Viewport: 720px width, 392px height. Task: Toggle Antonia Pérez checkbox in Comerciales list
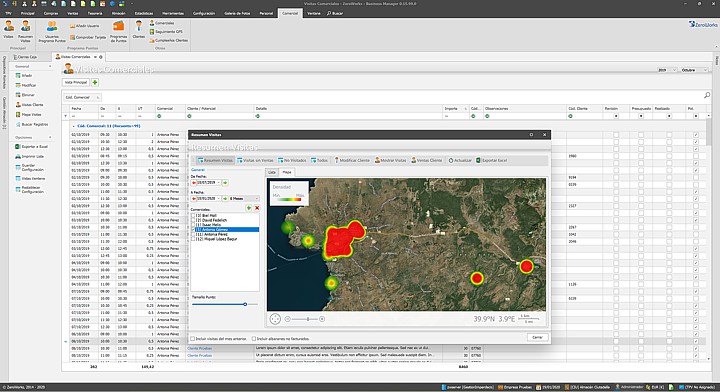point(193,234)
